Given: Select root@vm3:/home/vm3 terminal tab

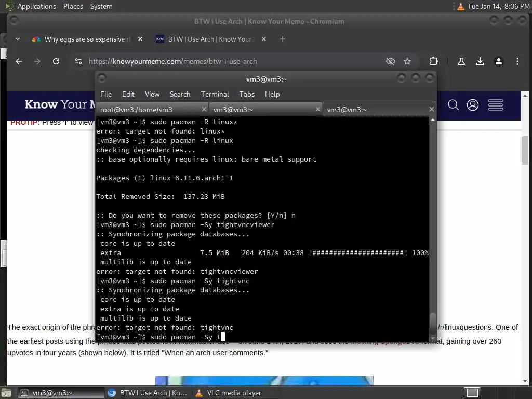Looking at the screenshot, I should coord(152,110).
